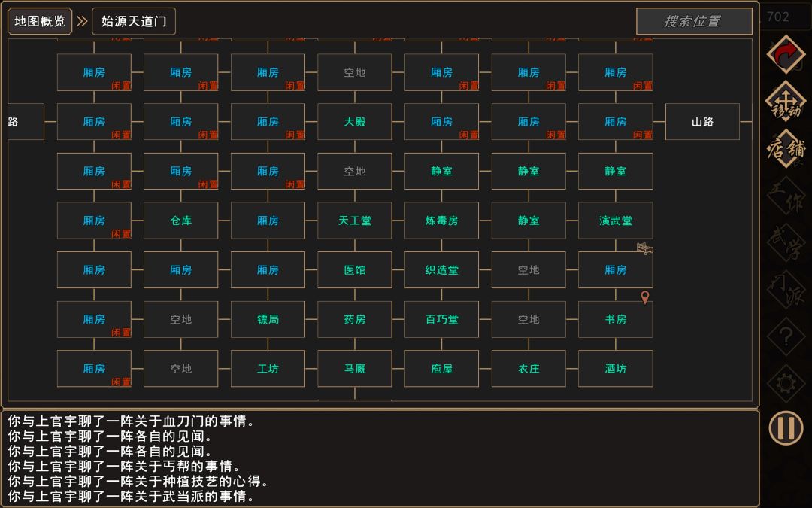
Task: Focus the 搜索位置 search field
Action: [694, 21]
